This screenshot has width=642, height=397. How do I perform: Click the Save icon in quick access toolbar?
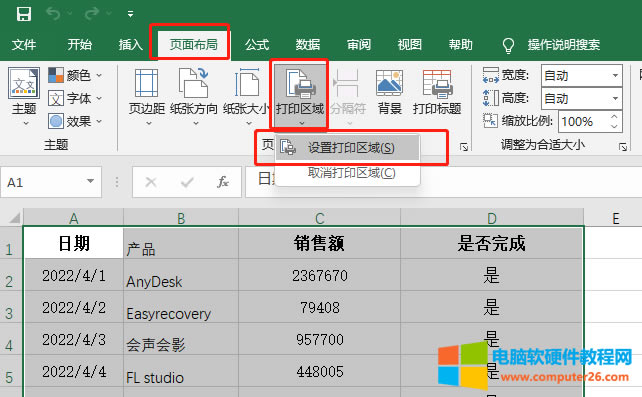24,14
